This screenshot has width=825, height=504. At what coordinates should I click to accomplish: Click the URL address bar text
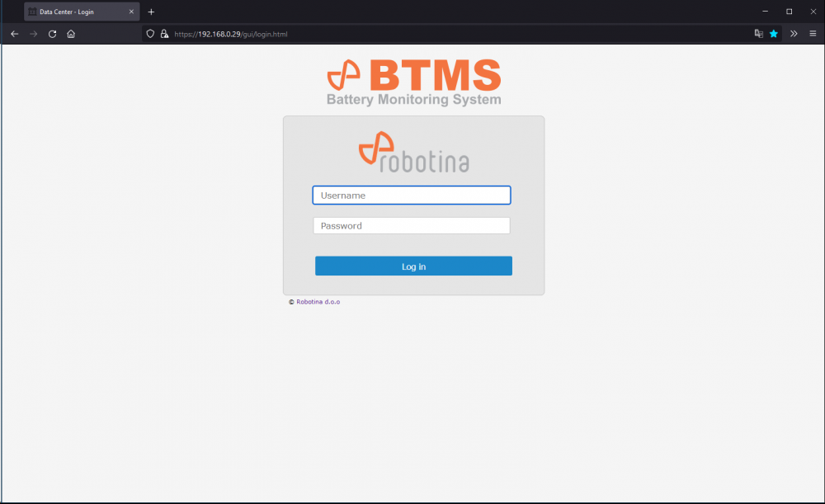pyautogui.click(x=231, y=34)
